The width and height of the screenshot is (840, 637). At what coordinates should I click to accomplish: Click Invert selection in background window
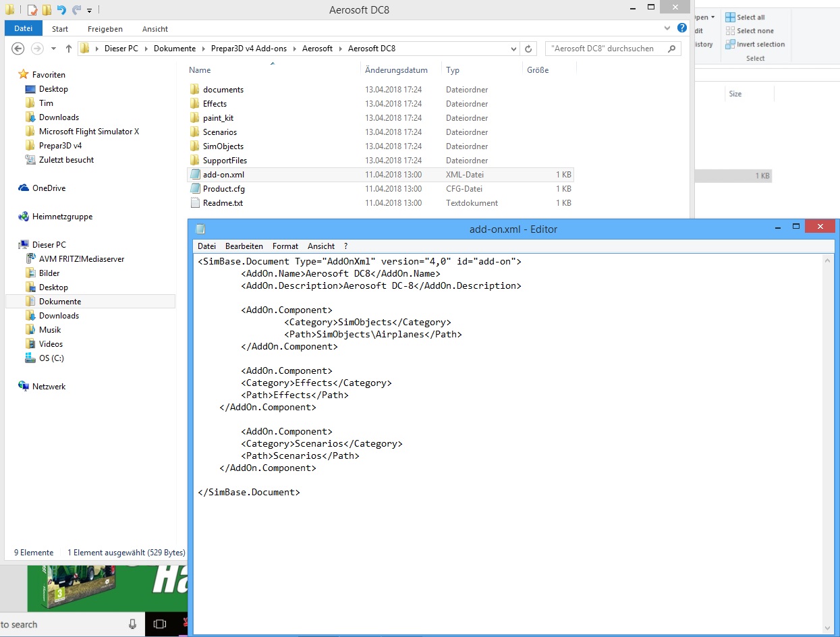(x=755, y=44)
